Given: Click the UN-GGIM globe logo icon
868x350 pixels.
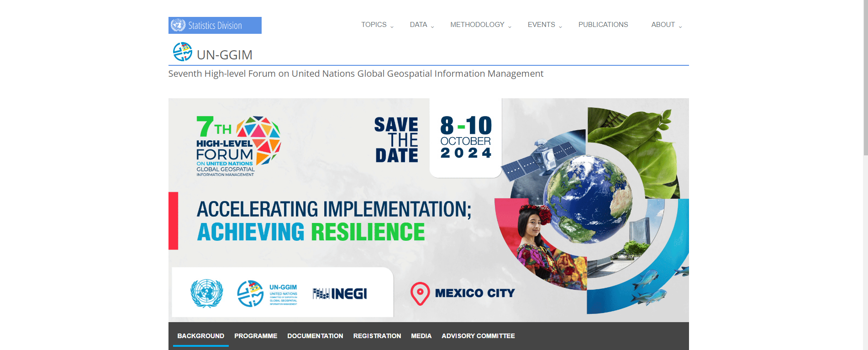Looking at the screenshot, I should tap(183, 52).
